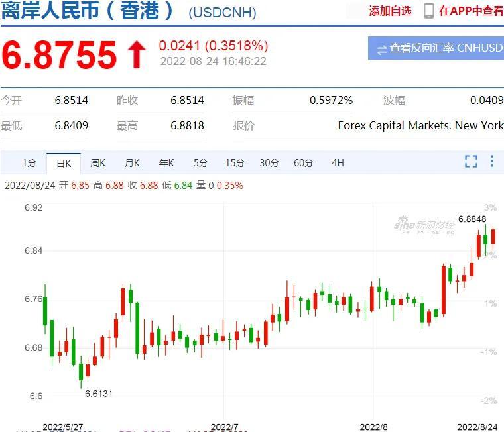Switch to the 15分 chart tab

235,163
